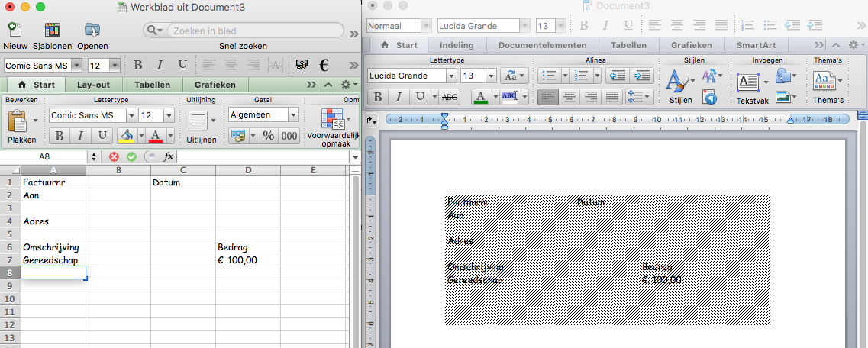Apply the Euro currency format in Excel toolbar
The height and width of the screenshot is (348, 868).
click(324, 65)
